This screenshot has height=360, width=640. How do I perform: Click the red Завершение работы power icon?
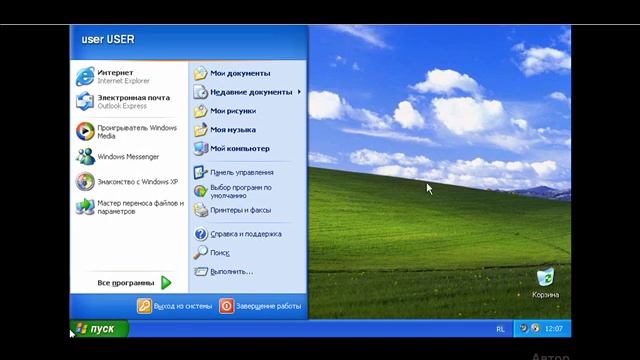coord(227,306)
